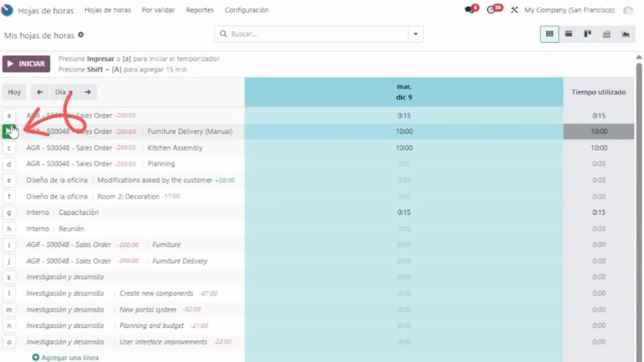644x362 pixels.
Task: Open the search options dropdown arrow
Action: point(415,34)
